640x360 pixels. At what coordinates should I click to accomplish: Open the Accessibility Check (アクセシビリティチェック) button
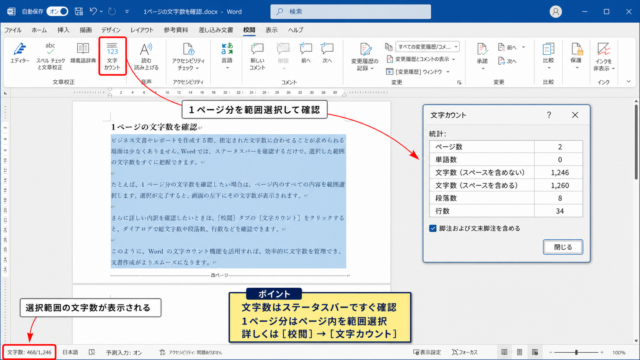pos(188,56)
